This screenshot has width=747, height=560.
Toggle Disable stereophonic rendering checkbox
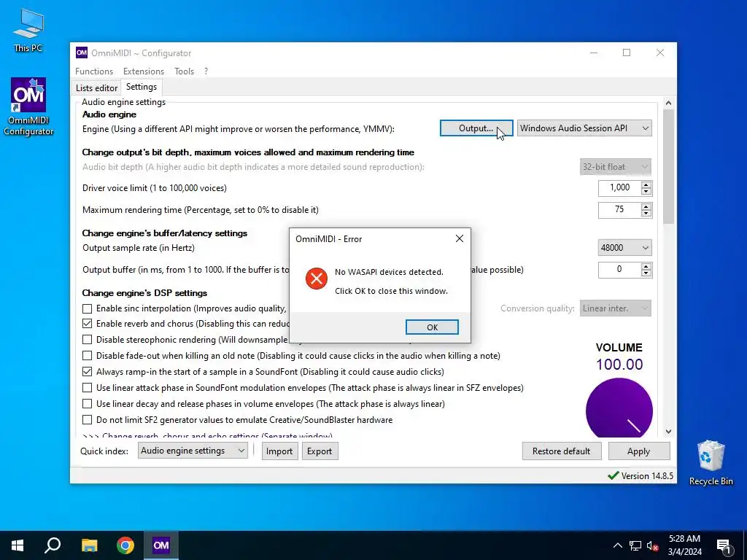pyautogui.click(x=88, y=340)
